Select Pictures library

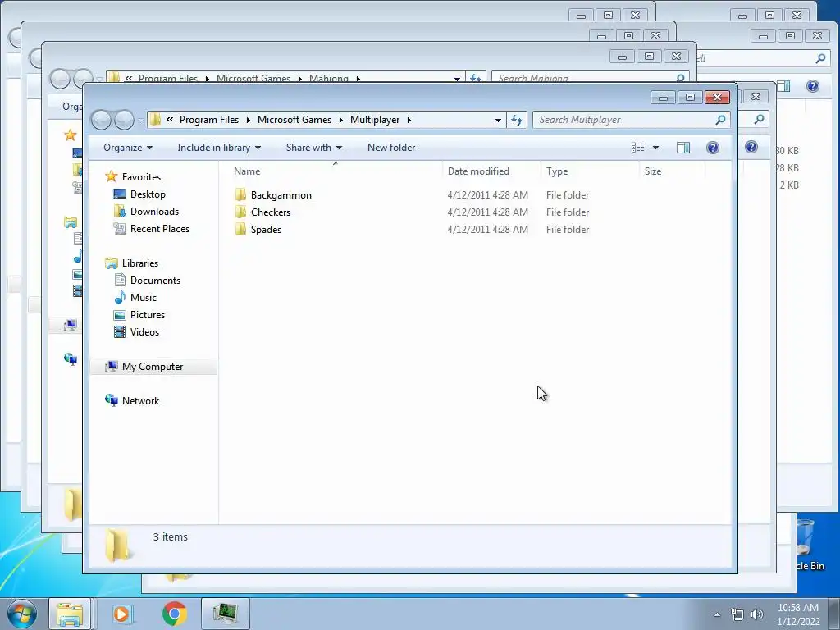coord(148,314)
